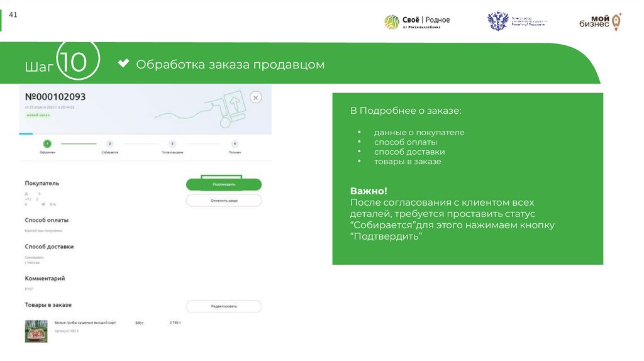Click the Покупатель heading
The width and height of the screenshot is (644, 361).
(42, 183)
